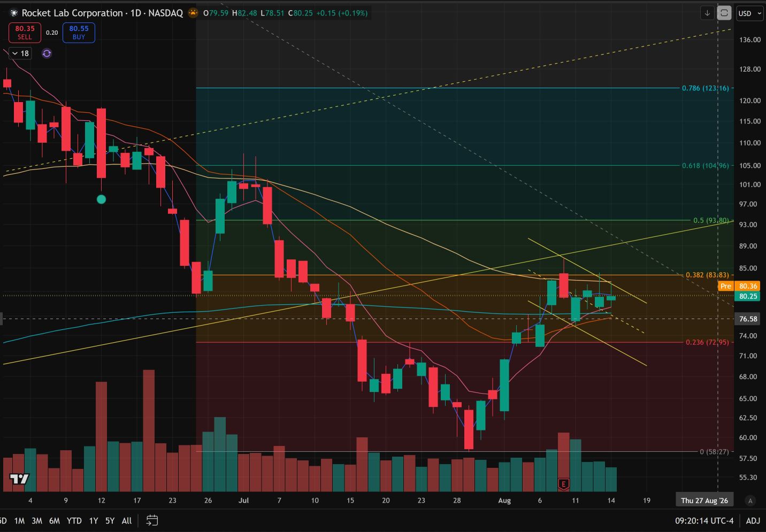Click the green 80.25 last price label
The width and height of the screenshot is (766, 532).
[748, 296]
